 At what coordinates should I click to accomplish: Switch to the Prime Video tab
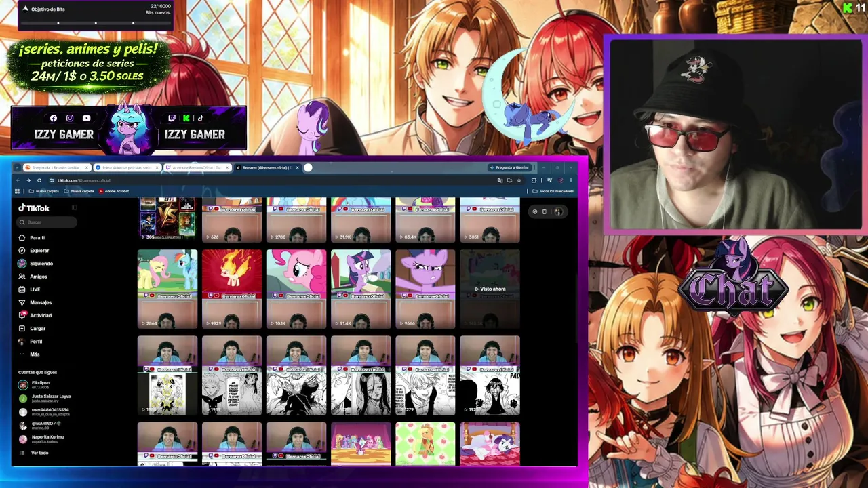pos(127,167)
